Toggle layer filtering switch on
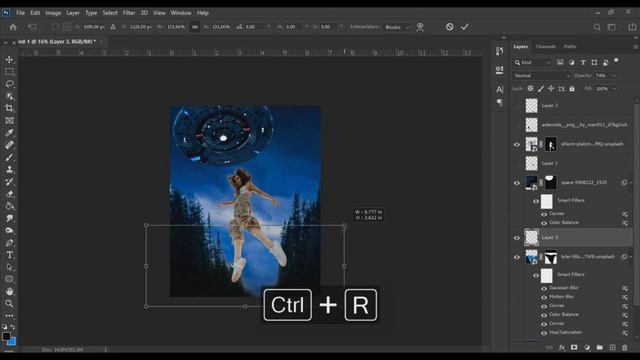This screenshot has width=640, height=360. click(x=616, y=61)
